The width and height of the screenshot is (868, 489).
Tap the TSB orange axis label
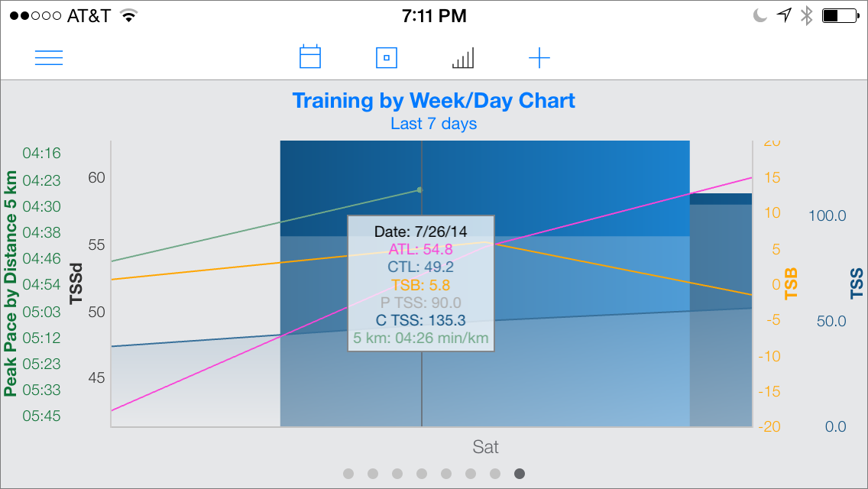pos(791,283)
